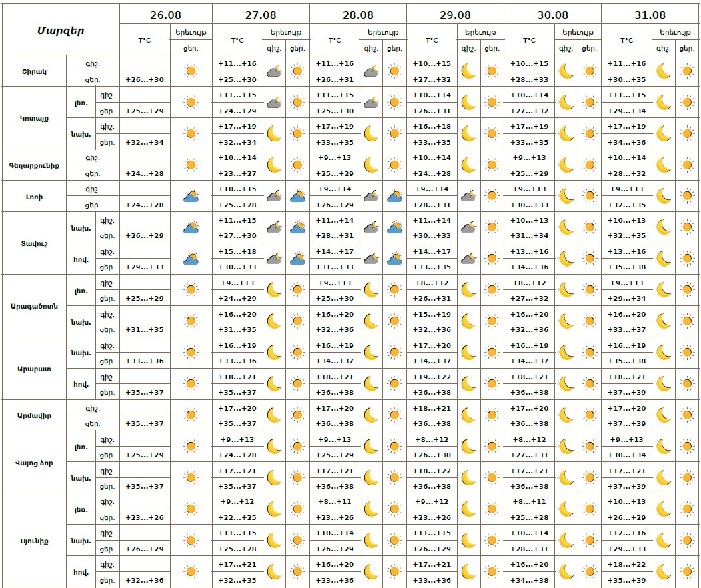The width and height of the screenshot is (701, 588).
Task: Click Լոռի's partly cloudy icon on 26.08
Action: click(x=191, y=196)
